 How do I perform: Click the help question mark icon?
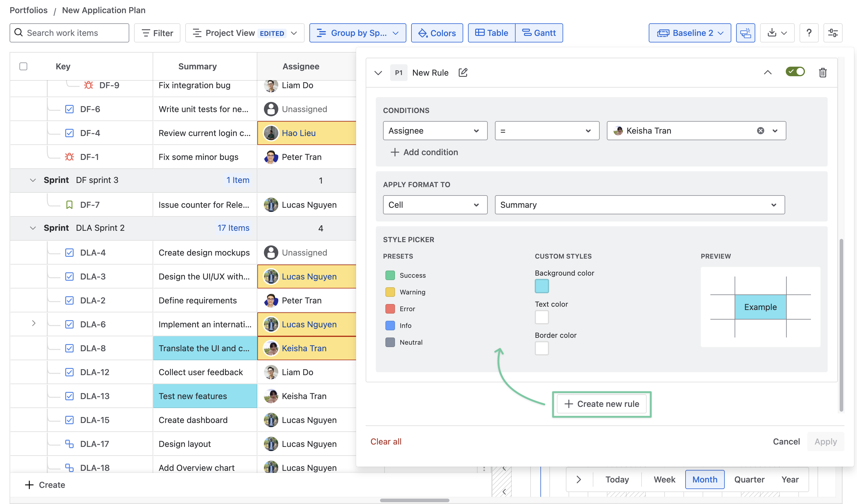[809, 33]
